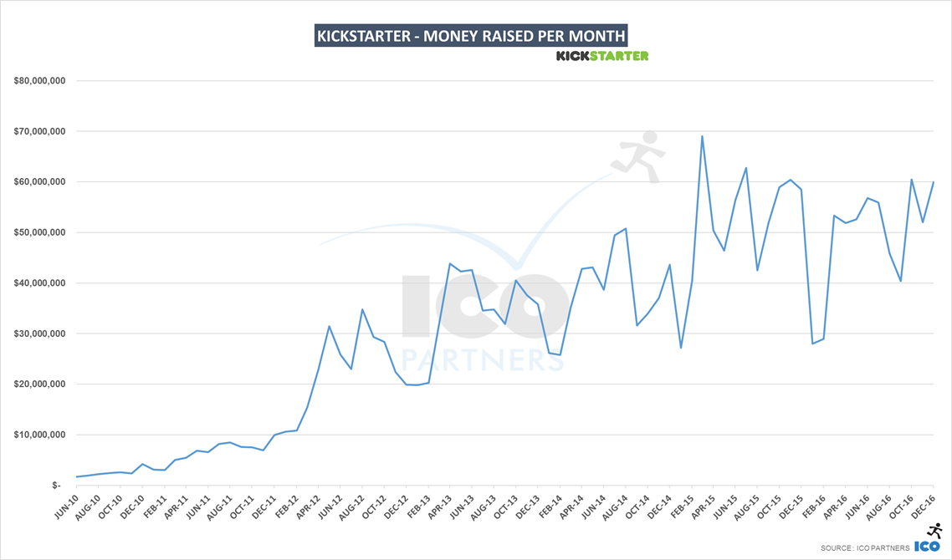Click the gray running man watermark icon
This screenshot has height=560, width=952.
(639, 156)
